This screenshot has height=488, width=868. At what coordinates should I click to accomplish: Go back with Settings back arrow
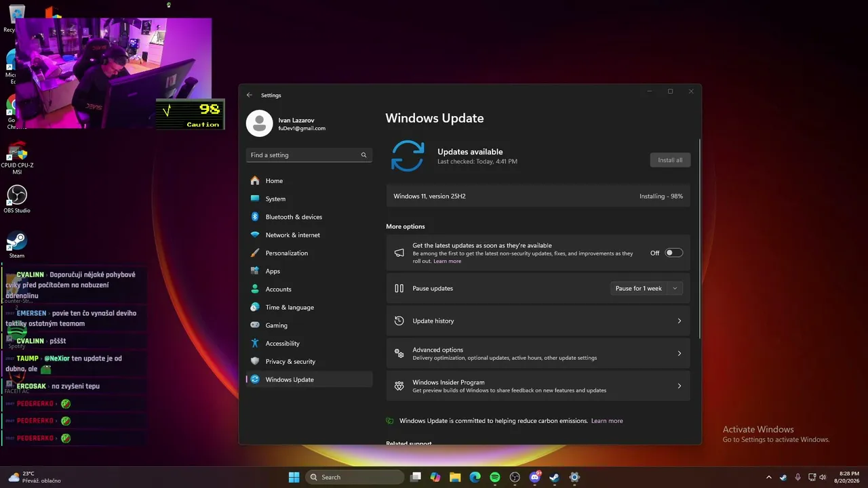coord(250,96)
